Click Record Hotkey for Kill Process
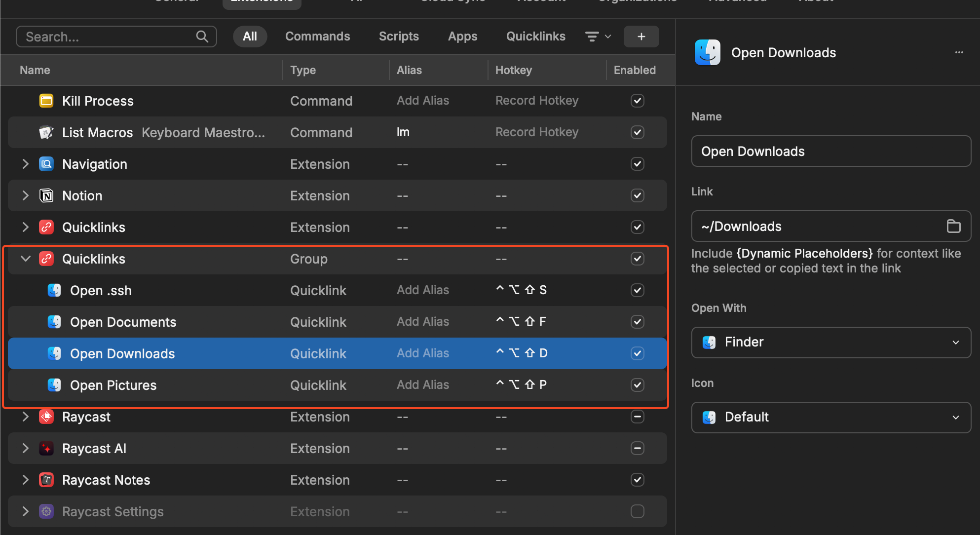 tap(536, 101)
